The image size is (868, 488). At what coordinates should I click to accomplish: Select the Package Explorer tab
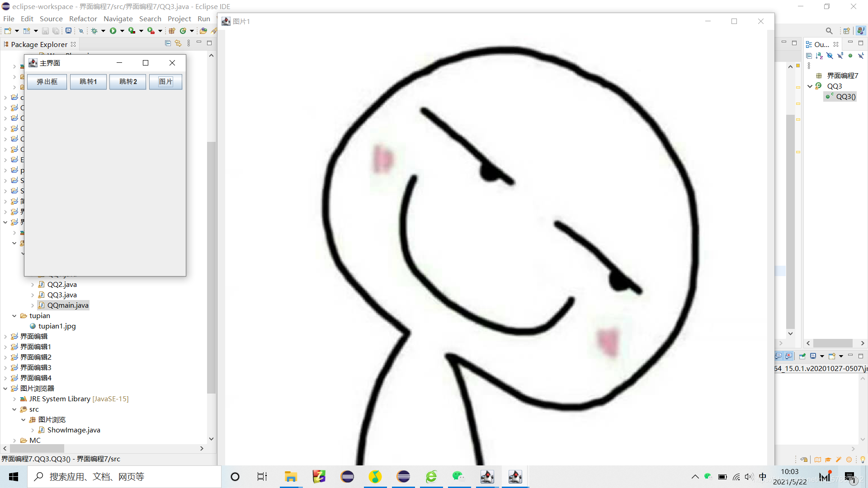39,44
